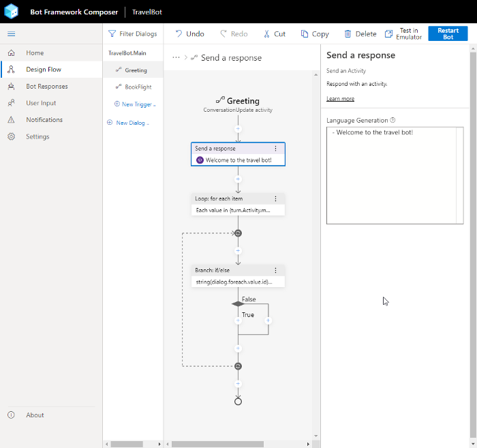This screenshot has width=477, height=448.
Task: Click the Undo button
Action: coord(189,34)
